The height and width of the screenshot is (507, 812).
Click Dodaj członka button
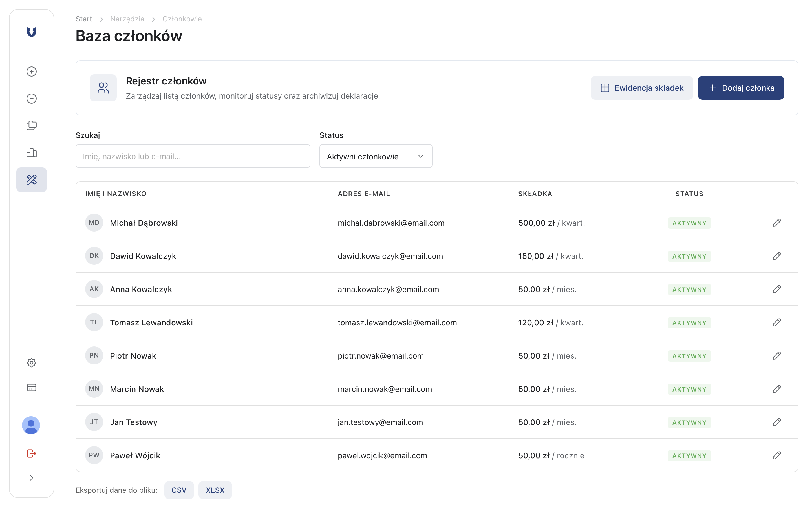pyautogui.click(x=741, y=88)
